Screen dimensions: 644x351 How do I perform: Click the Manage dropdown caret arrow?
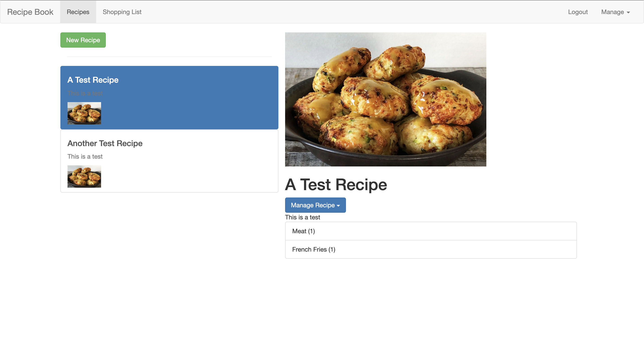click(x=628, y=13)
